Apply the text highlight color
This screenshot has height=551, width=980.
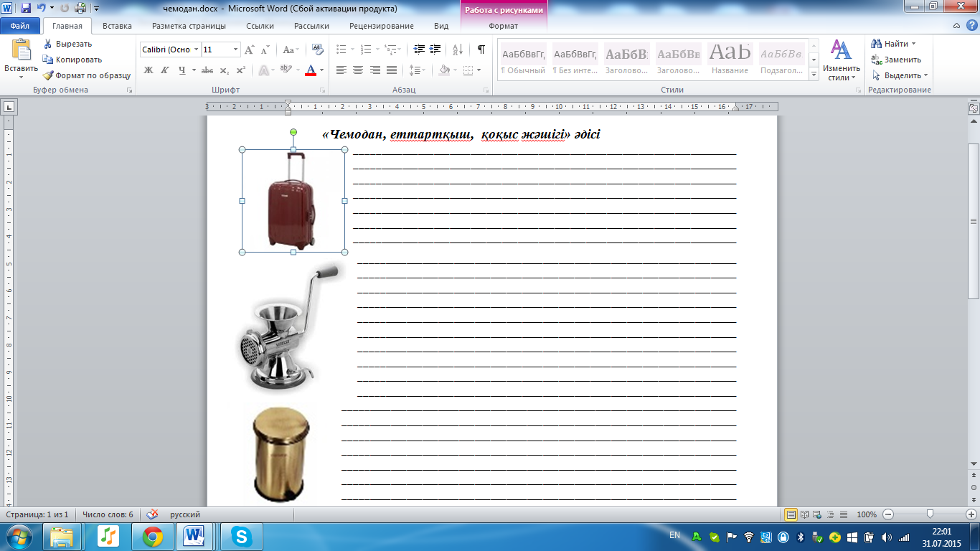(286, 70)
